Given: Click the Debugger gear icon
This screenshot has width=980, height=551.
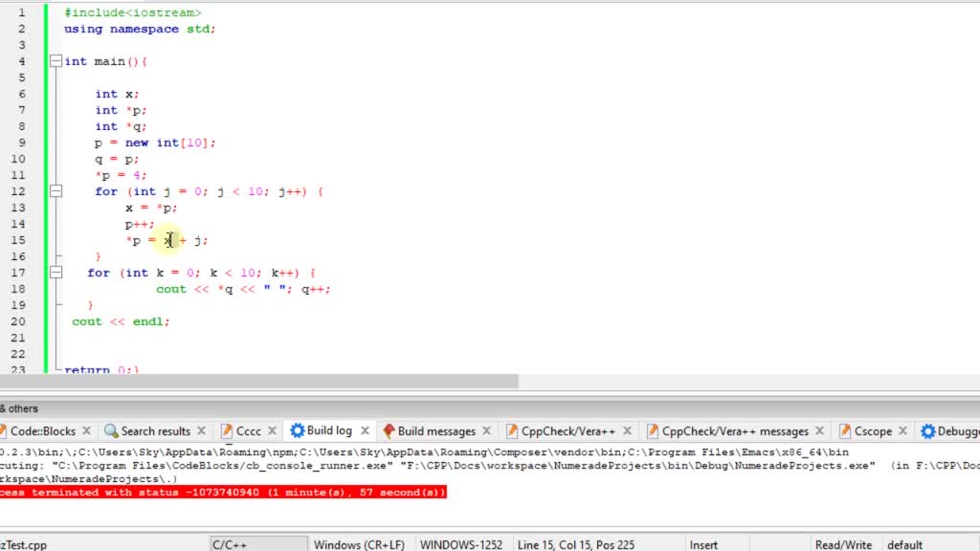Looking at the screenshot, I should click(928, 430).
